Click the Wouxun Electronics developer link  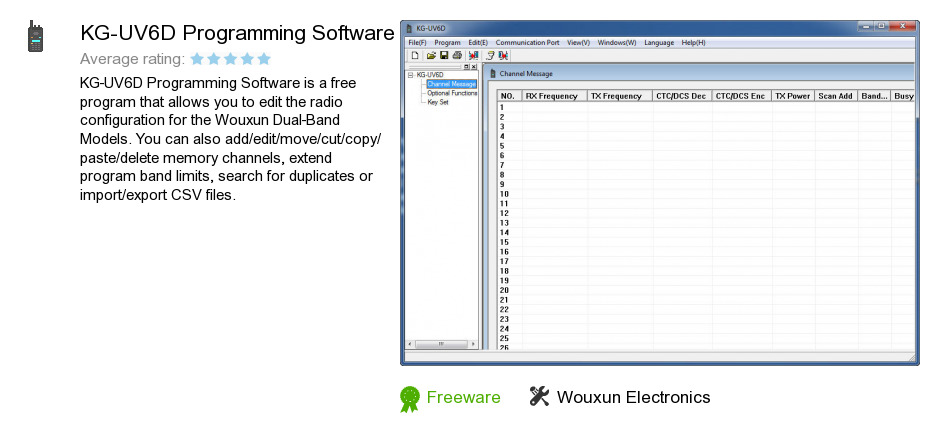tap(634, 397)
